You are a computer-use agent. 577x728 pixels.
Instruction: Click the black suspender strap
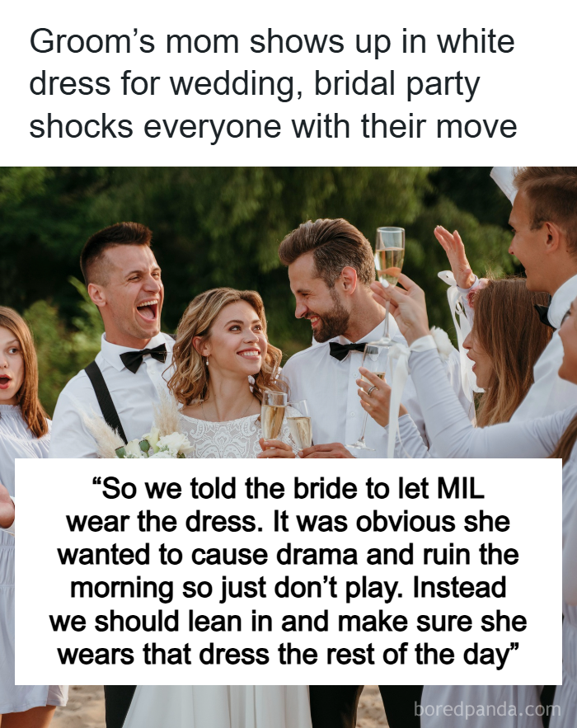click(106, 401)
